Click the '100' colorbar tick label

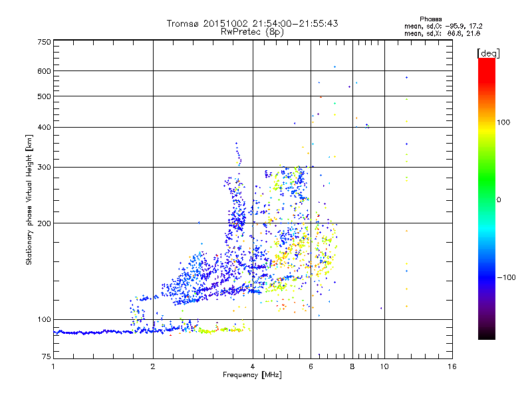pyautogui.click(x=503, y=122)
